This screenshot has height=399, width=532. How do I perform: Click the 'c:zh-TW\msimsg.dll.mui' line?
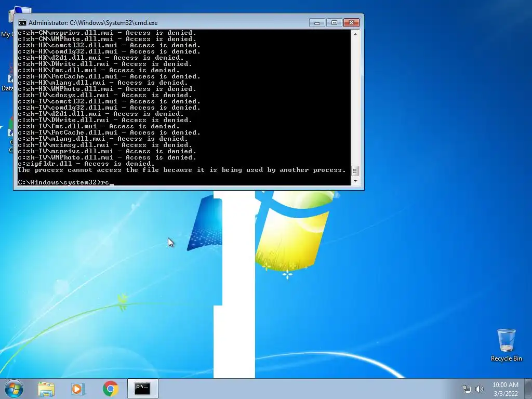coord(105,145)
